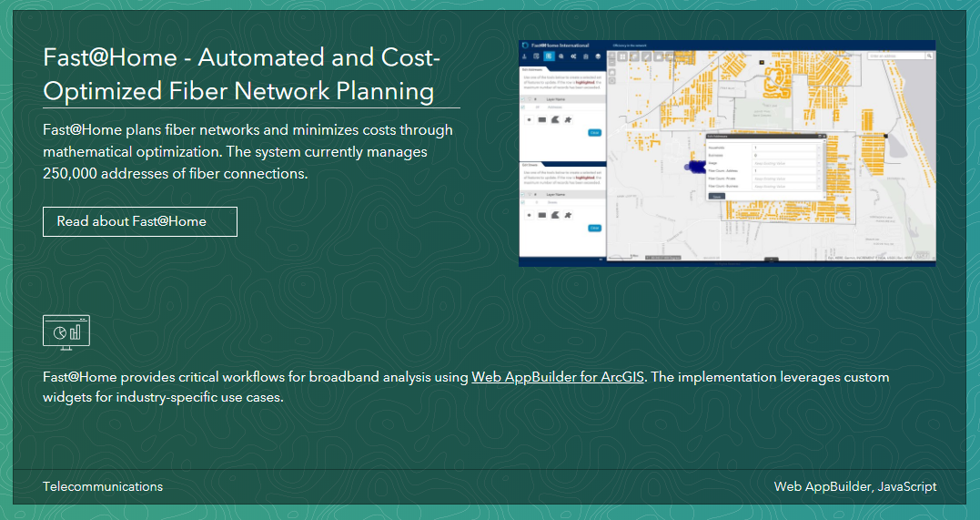The image size is (980, 520).
Task: Click the Fast@Home fiber network planning heading
Action: (x=242, y=74)
